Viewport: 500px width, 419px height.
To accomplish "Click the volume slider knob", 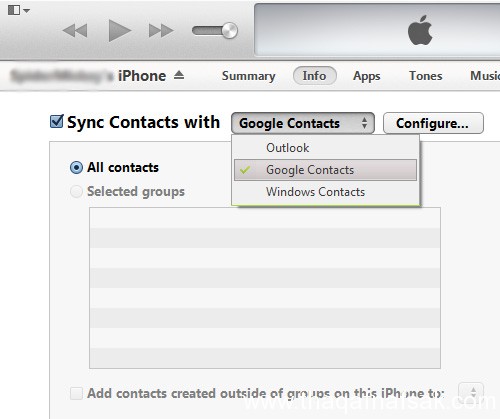I will (x=229, y=31).
